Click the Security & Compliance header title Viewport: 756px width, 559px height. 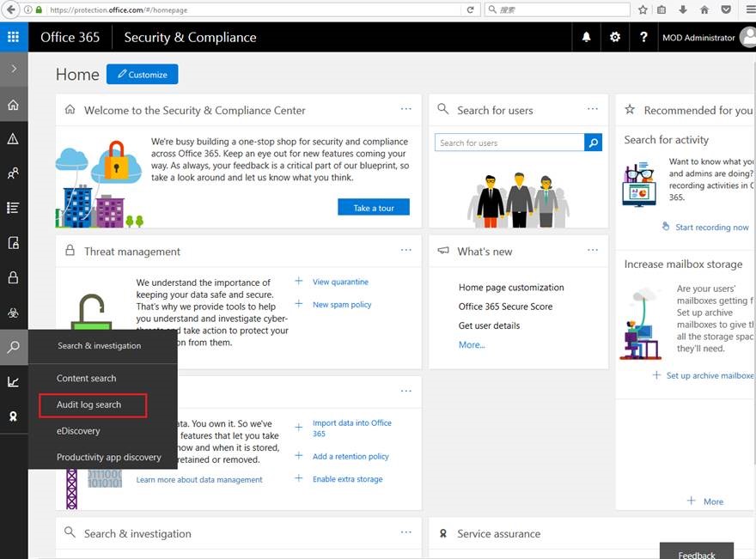pyautogui.click(x=190, y=37)
